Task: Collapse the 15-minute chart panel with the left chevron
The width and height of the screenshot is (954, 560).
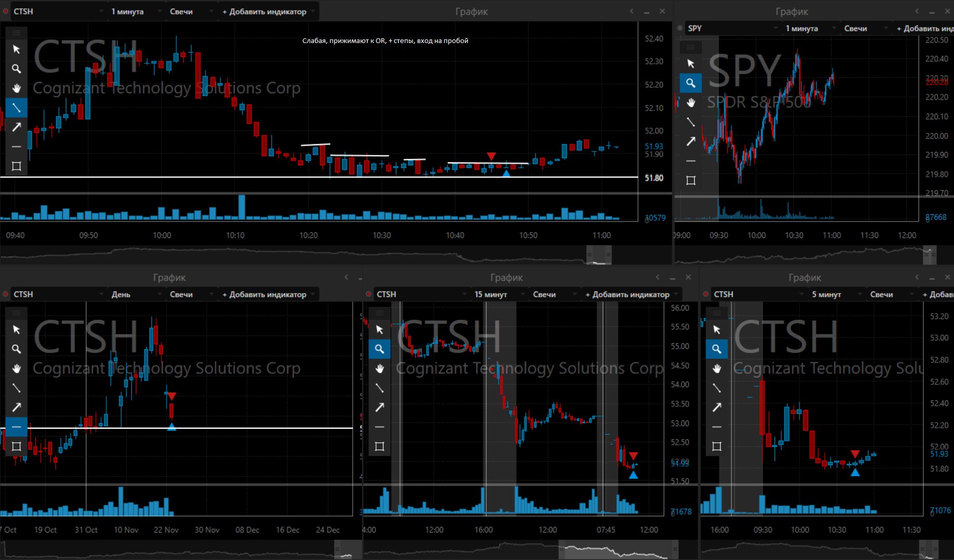Action: [657, 277]
